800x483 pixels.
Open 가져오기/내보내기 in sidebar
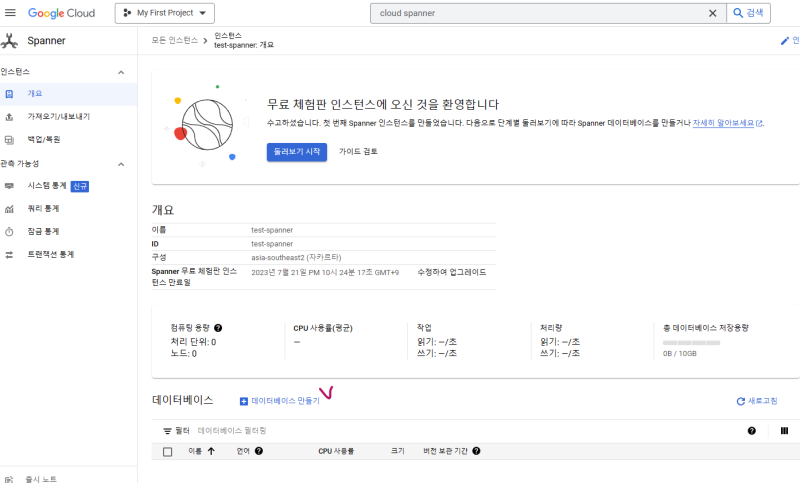58,116
